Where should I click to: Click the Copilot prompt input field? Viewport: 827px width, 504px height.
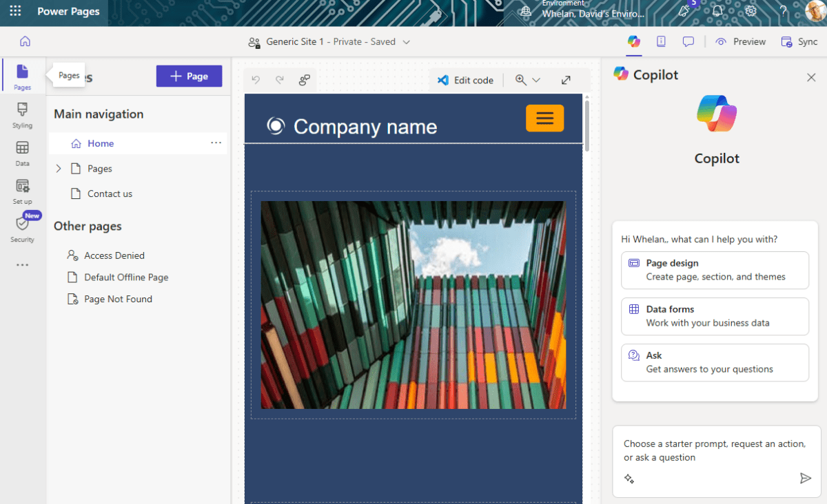click(x=714, y=451)
